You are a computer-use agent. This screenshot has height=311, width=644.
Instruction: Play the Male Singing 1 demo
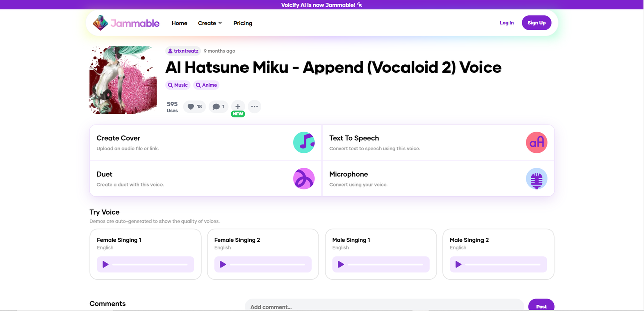[341, 264]
